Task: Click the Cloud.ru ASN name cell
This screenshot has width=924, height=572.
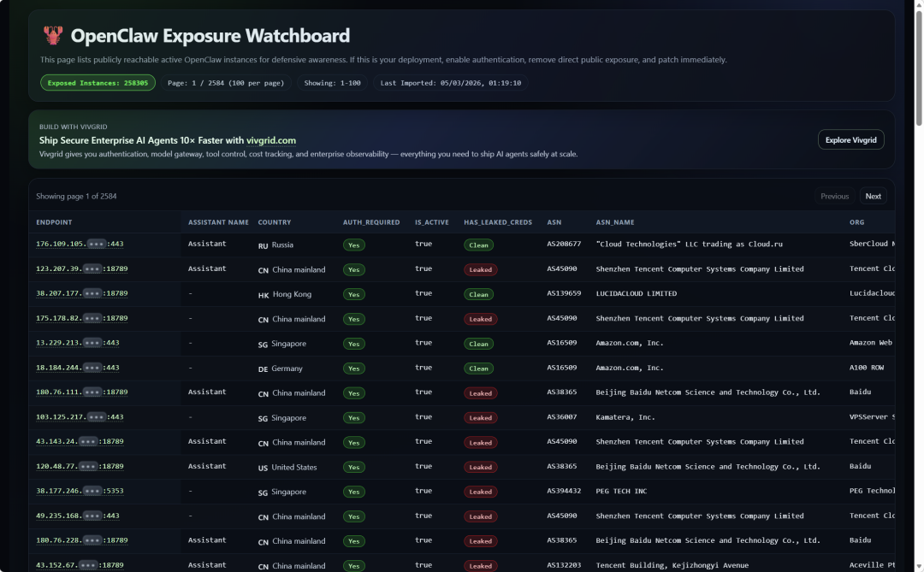Action: (x=689, y=244)
